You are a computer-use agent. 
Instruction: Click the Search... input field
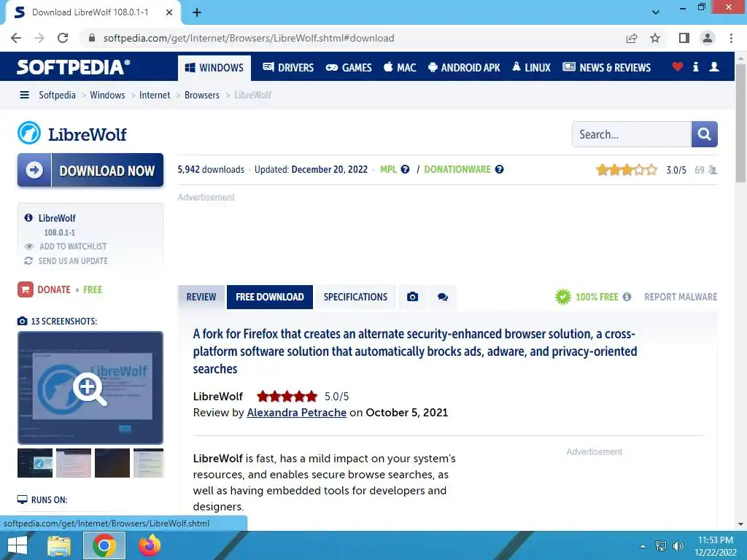pyautogui.click(x=632, y=134)
